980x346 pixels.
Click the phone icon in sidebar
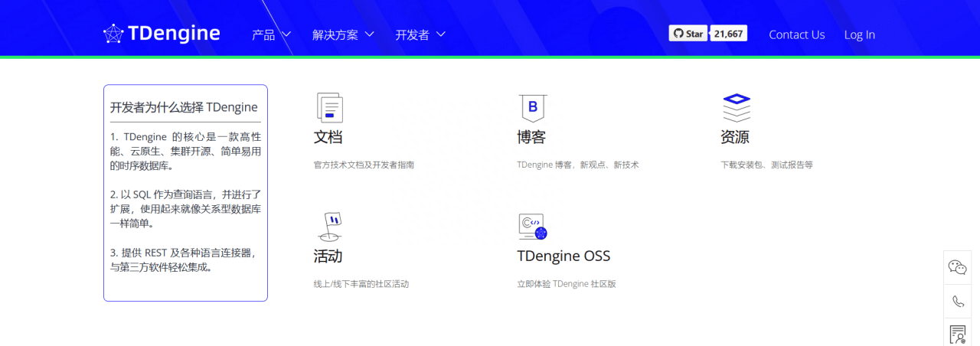click(957, 301)
